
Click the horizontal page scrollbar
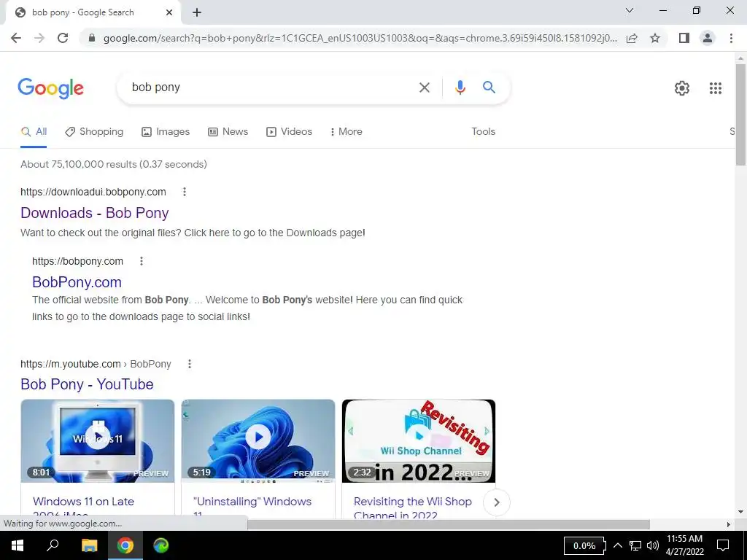click(x=449, y=524)
